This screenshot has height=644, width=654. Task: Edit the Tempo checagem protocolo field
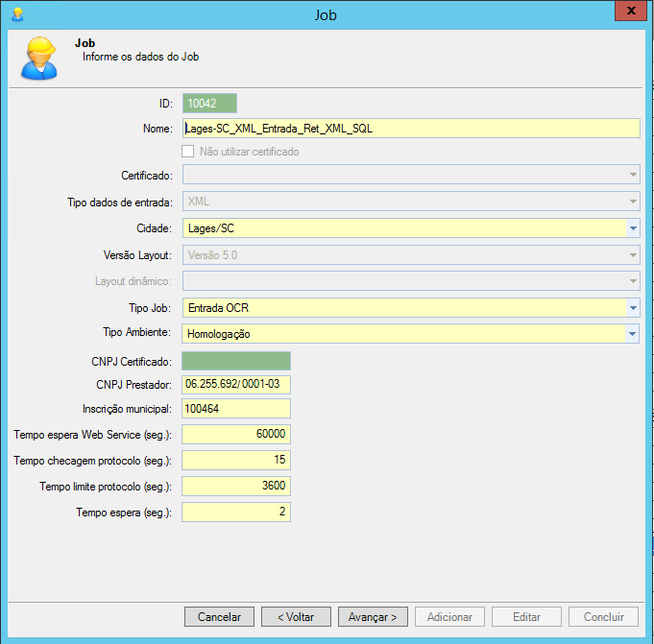tap(235, 461)
